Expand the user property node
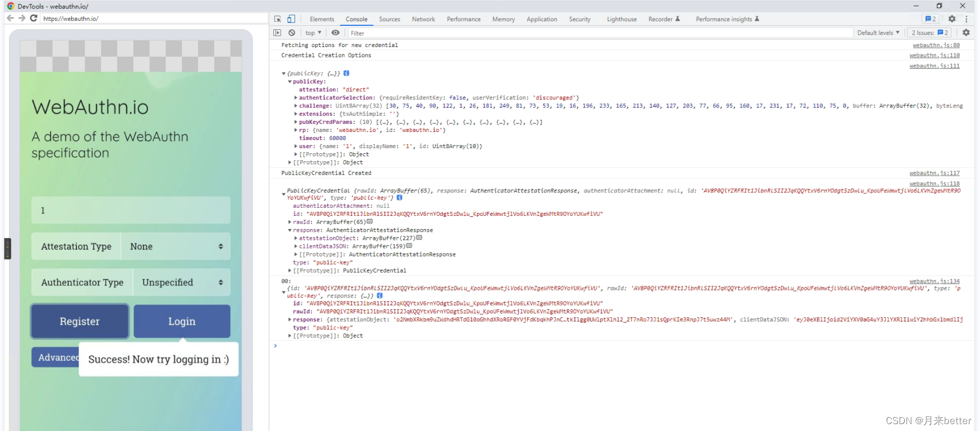 (296, 146)
